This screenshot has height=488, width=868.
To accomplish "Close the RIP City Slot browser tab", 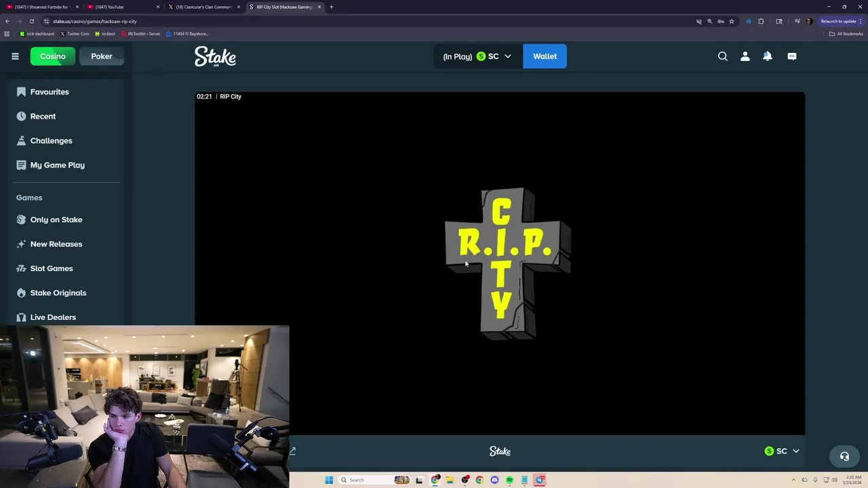I will (x=319, y=7).
